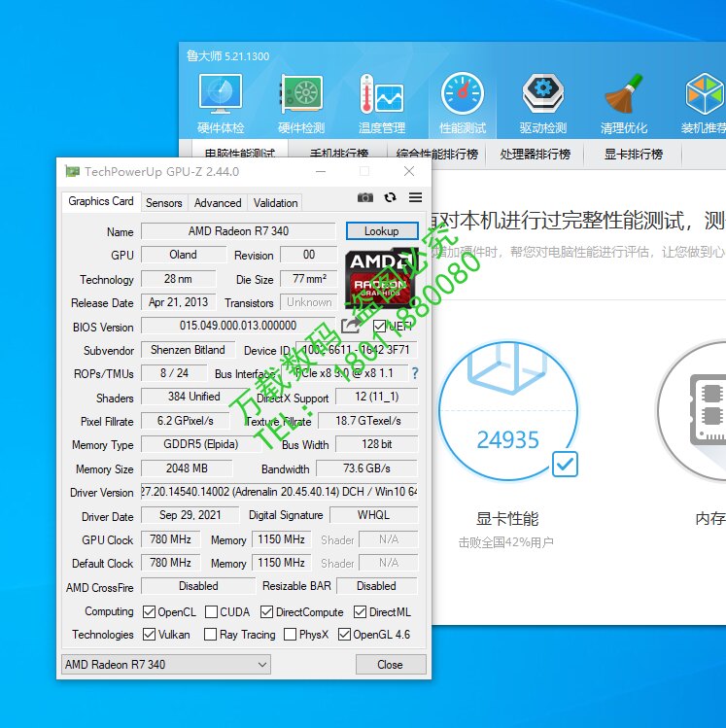Toggle the CUDA checkbox
The image size is (726, 728).
[x=211, y=612]
